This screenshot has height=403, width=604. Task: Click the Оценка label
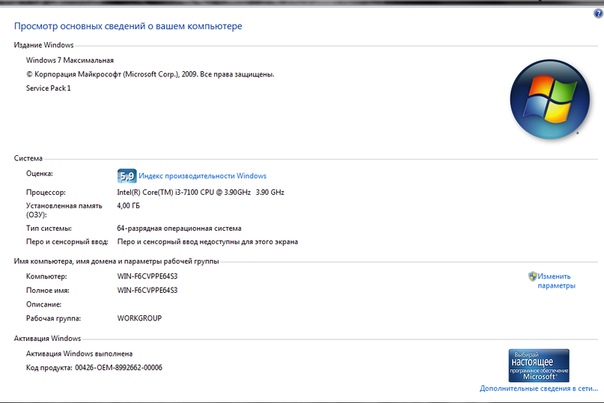click(x=39, y=174)
